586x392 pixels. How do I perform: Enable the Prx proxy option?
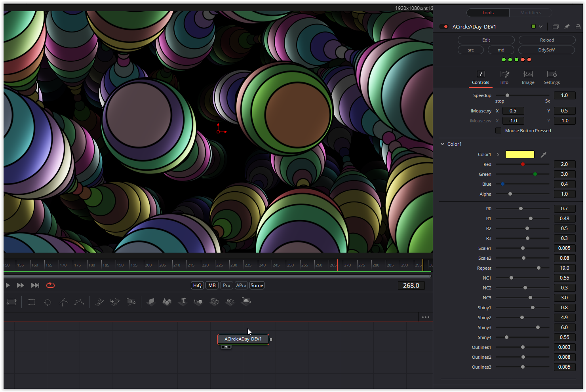pos(226,285)
